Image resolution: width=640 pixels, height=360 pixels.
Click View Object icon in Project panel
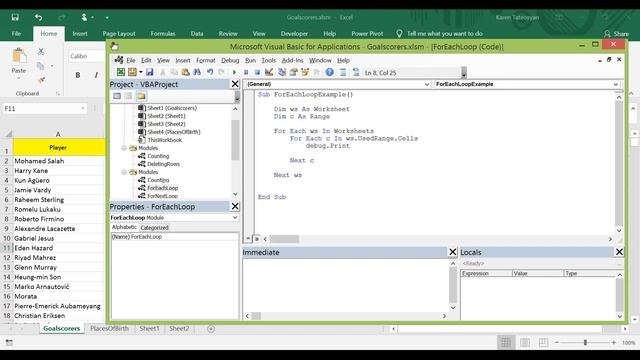pyautogui.click(x=129, y=96)
